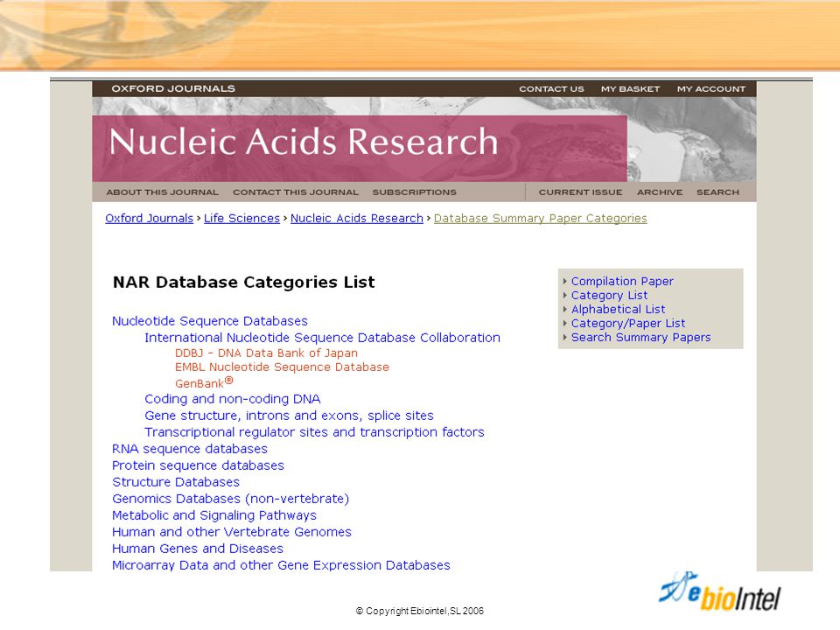Image resolution: width=840 pixels, height=630 pixels.
Task: Open RNA sequence databases
Action: point(190,449)
